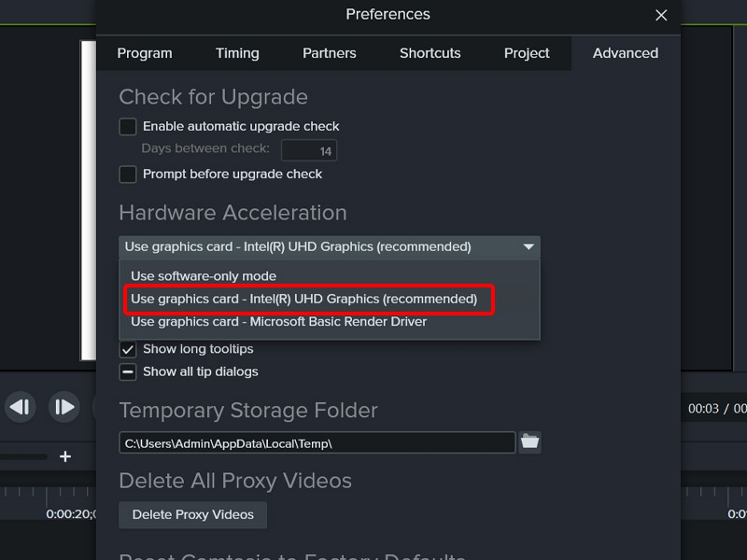Enable automatic upgrade check
Screen dimensions: 747x560
tap(128, 126)
